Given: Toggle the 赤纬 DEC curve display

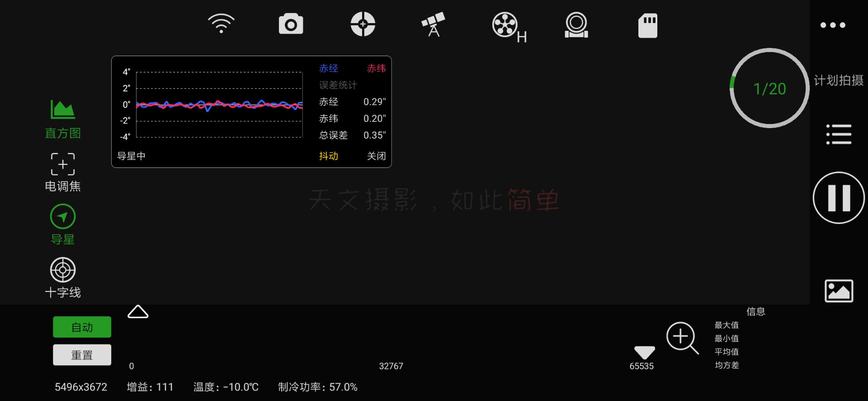Looking at the screenshot, I should point(376,68).
